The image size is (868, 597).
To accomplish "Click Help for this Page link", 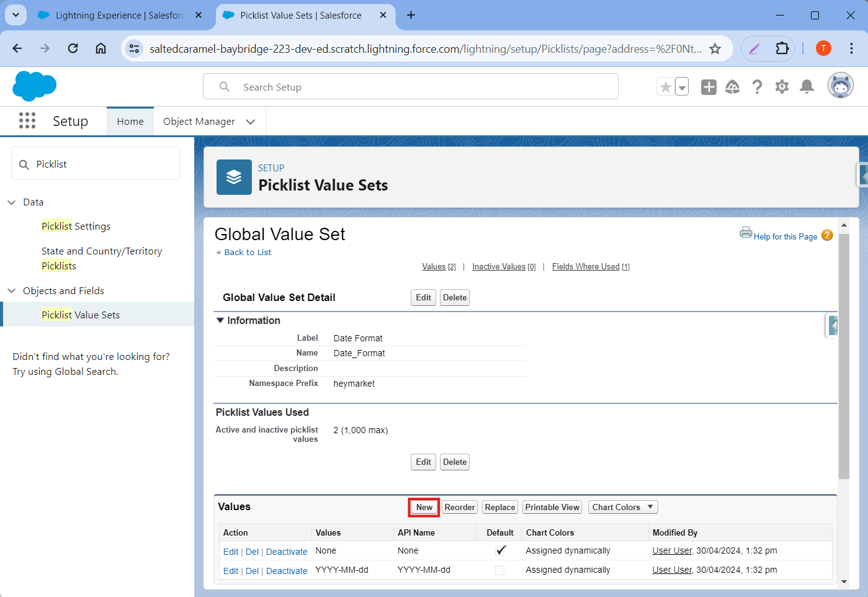I will point(785,236).
